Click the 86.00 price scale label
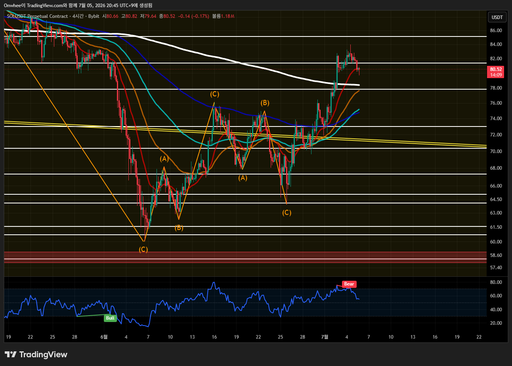The image size is (512, 366). click(496, 30)
